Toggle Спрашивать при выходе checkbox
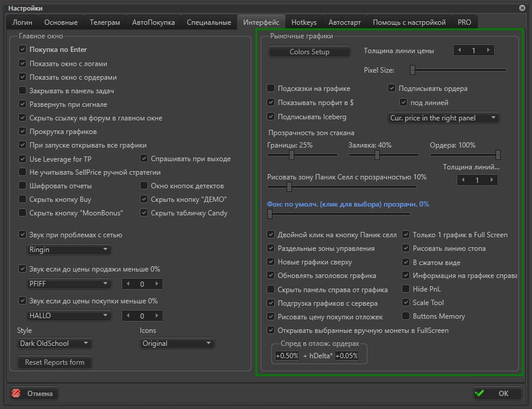 point(144,159)
